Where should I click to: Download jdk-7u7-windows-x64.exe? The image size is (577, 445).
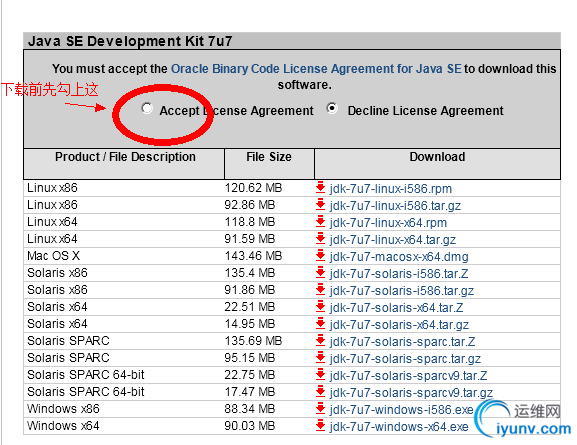[399, 427]
